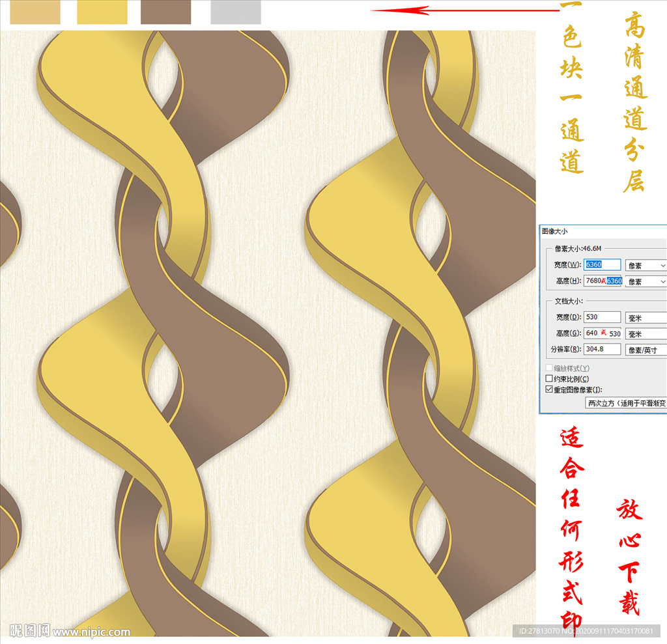Pick the brown color swatch

click(166, 12)
